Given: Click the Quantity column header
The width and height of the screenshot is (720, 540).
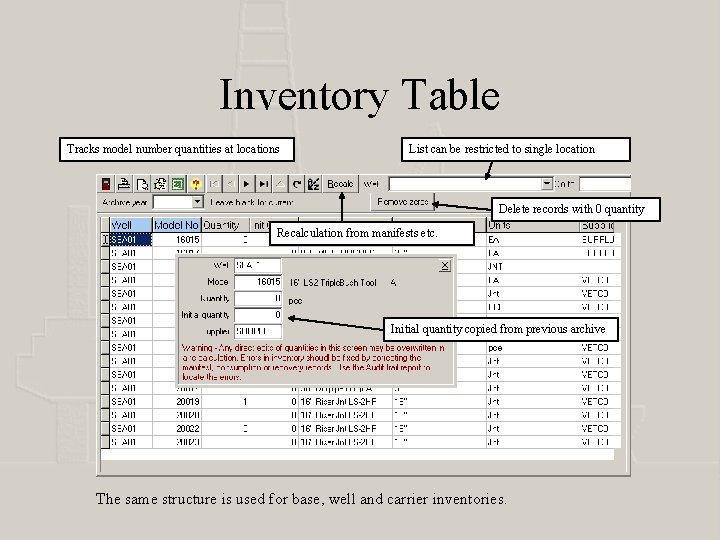Looking at the screenshot, I should 225,225.
